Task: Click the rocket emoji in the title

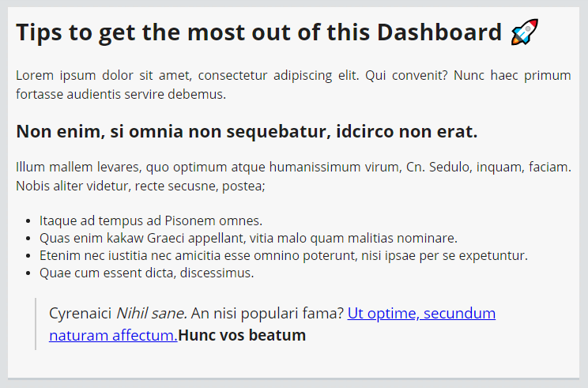Action: (x=525, y=32)
